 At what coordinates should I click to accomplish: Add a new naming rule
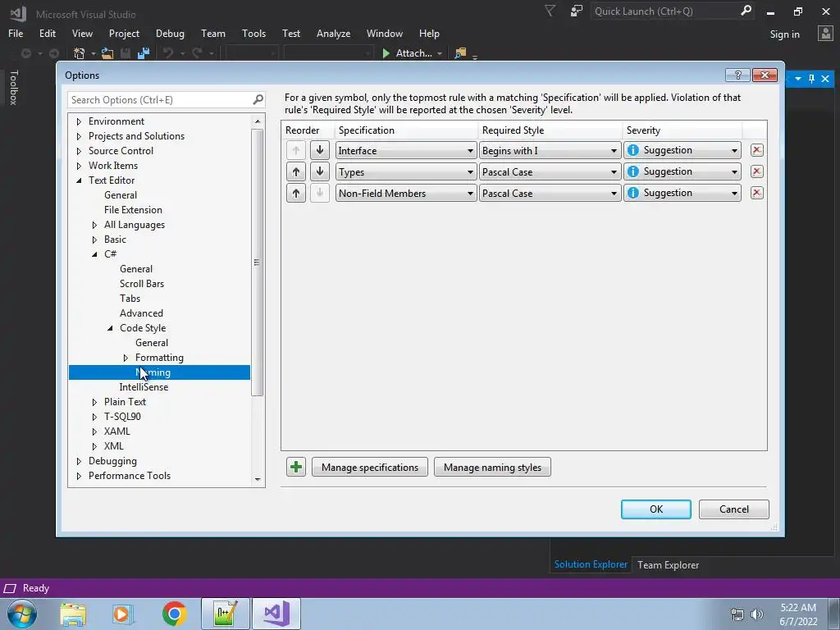click(295, 467)
